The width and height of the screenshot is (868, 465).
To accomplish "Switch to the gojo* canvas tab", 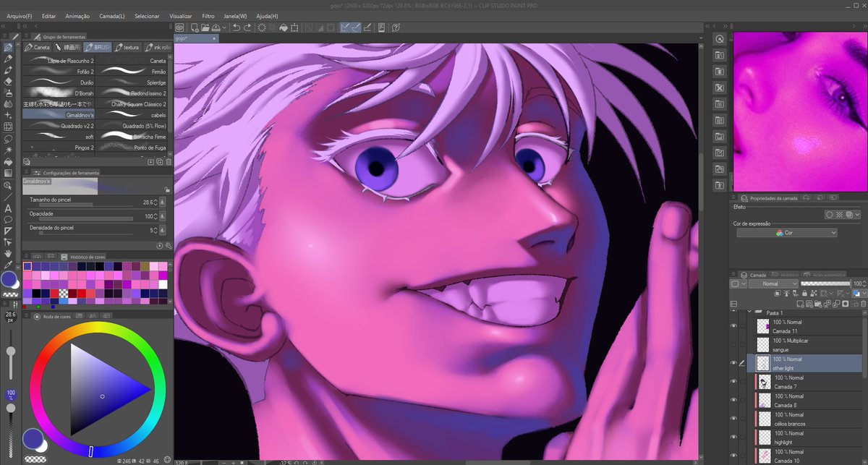I will pyautogui.click(x=195, y=38).
